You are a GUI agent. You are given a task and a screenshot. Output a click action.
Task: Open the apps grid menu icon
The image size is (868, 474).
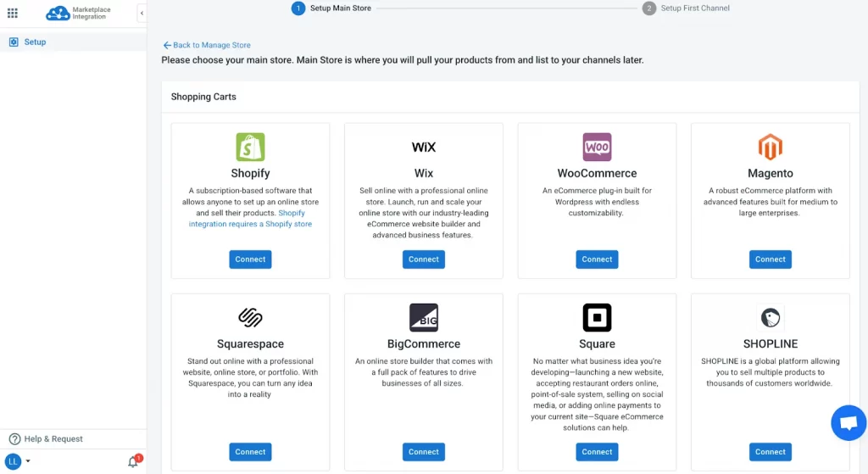[12, 13]
